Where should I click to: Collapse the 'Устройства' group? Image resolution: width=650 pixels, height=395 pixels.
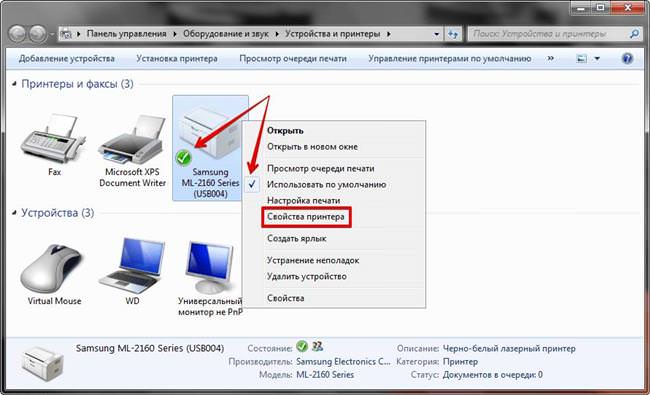[14, 213]
